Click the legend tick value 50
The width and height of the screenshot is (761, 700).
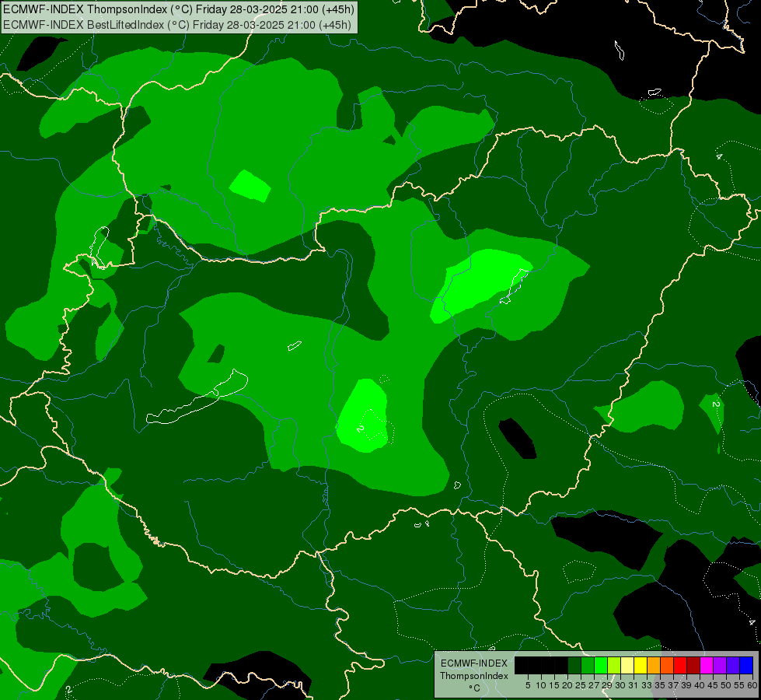(x=727, y=685)
